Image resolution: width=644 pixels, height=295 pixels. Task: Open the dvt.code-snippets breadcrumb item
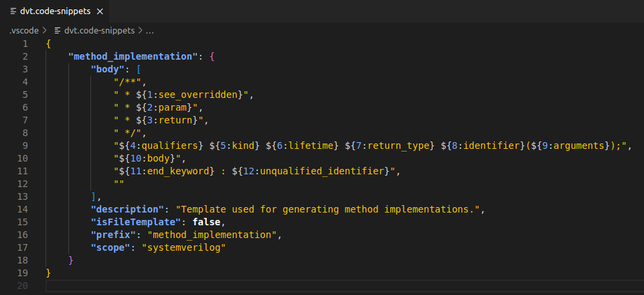pyautogui.click(x=99, y=30)
